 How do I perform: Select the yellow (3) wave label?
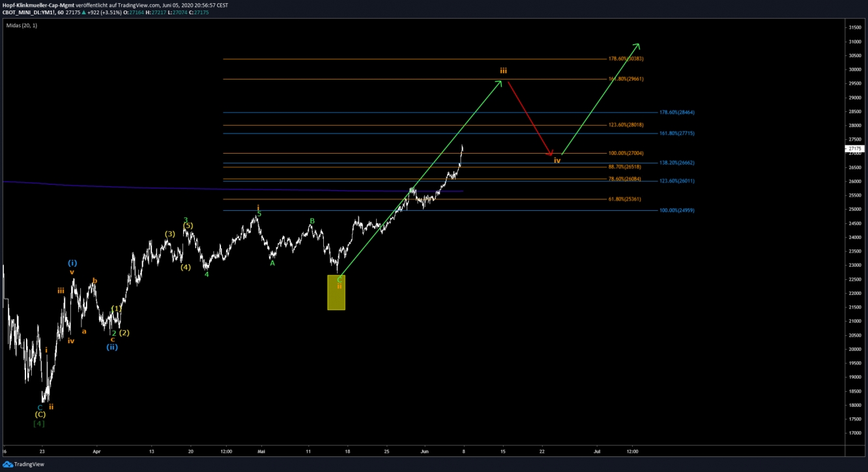click(169, 234)
